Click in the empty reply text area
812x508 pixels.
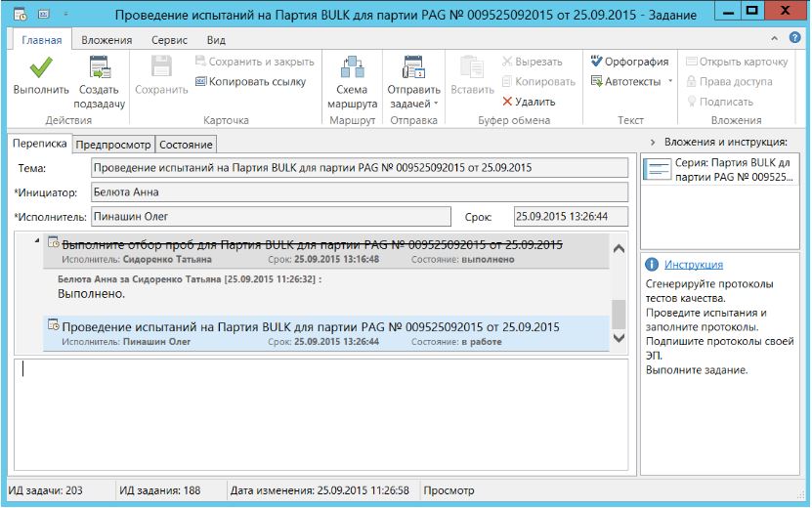click(x=322, y=410)
